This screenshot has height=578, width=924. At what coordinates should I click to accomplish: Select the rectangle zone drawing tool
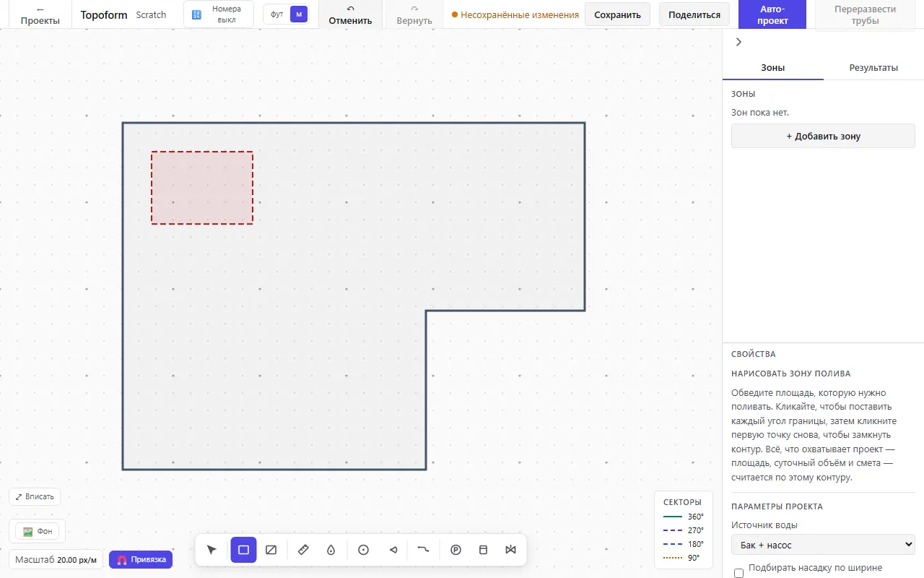point(244,550)
